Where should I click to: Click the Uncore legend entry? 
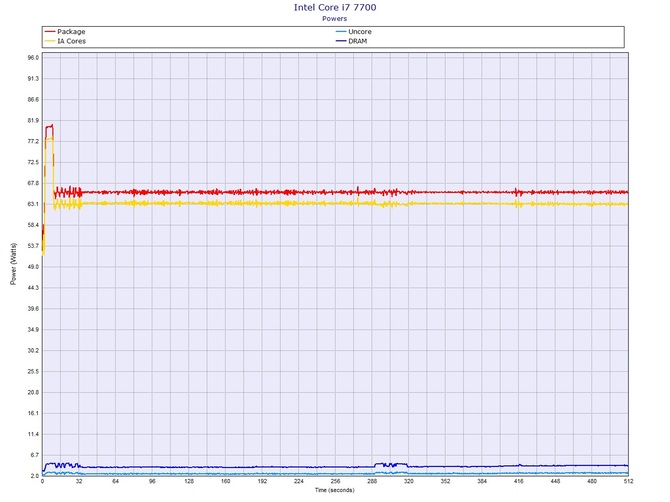tap(354, 32)
